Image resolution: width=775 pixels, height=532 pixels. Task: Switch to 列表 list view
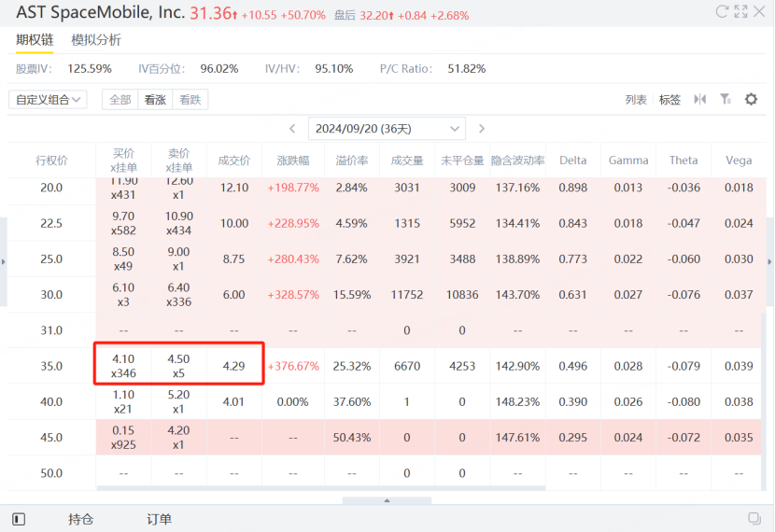[636, 100]
